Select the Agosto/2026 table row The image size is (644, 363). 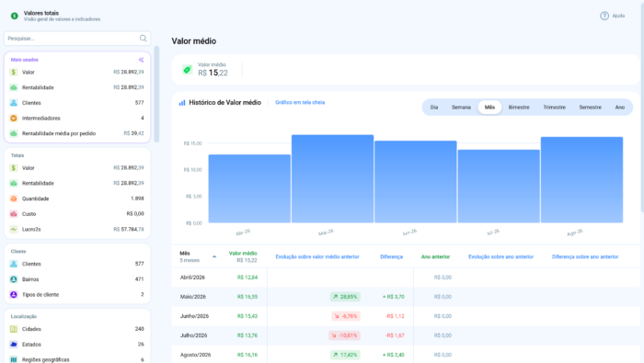click(406, 355)
